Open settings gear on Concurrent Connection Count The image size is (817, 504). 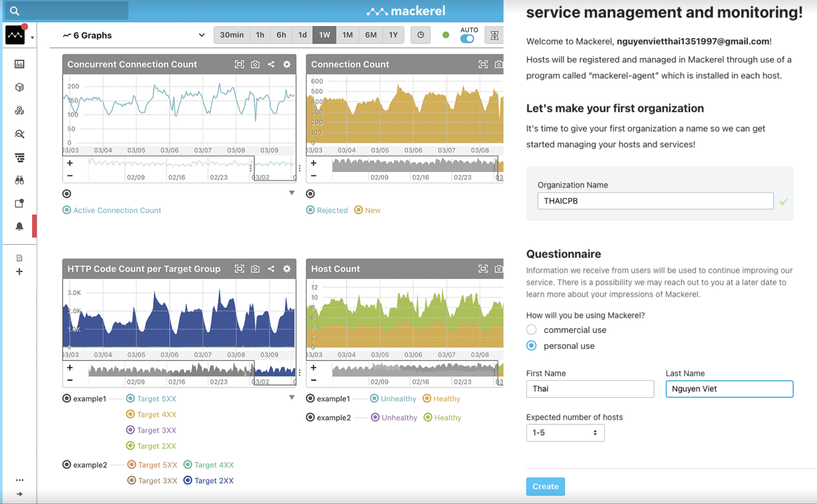coord(287,64)
